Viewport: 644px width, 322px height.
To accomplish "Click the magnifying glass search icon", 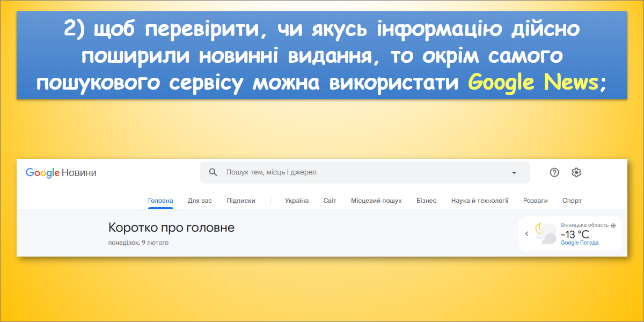I will 213,172.
